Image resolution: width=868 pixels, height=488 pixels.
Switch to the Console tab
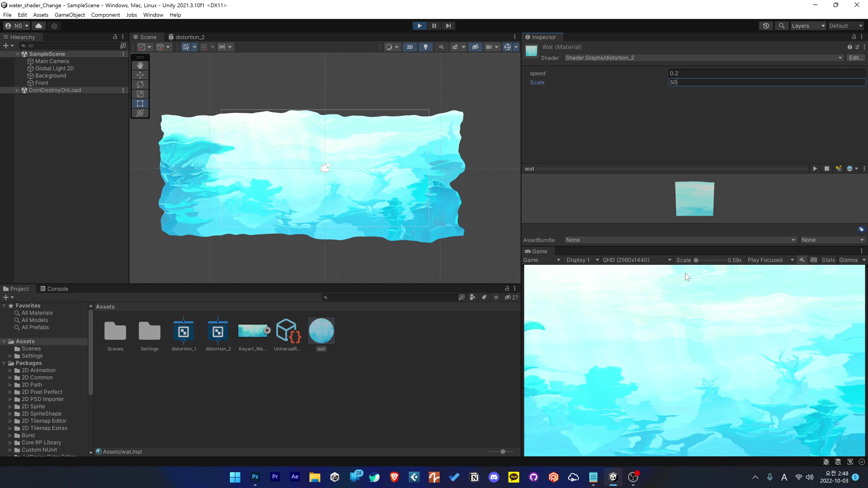pos(54,289)
